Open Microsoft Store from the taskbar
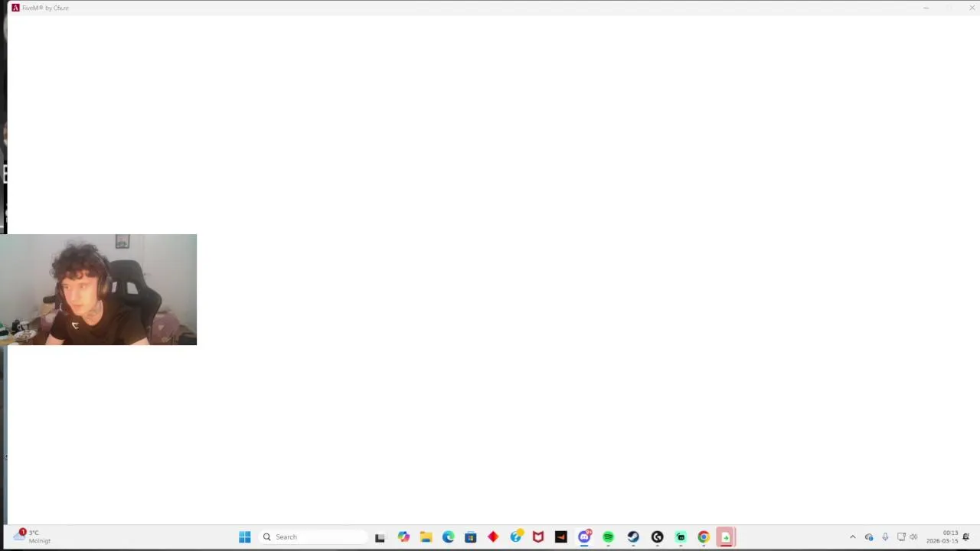The width and height of the screenshot is (980, 551). (470, 537)
